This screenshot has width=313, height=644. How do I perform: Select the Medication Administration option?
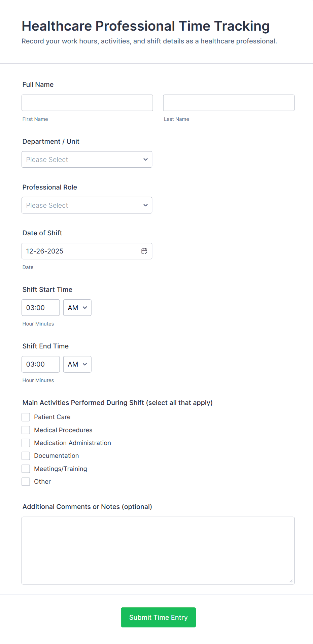[x=26, y=443]
